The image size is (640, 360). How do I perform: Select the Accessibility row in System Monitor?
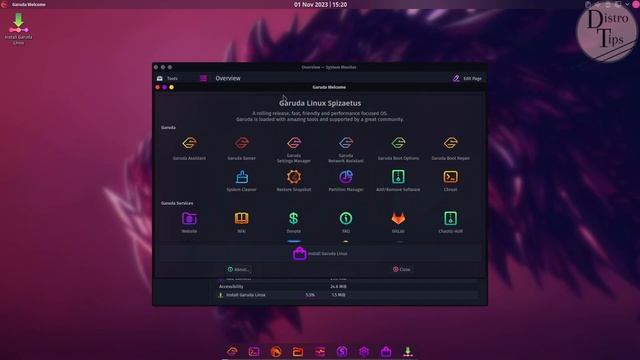(347, 287)
